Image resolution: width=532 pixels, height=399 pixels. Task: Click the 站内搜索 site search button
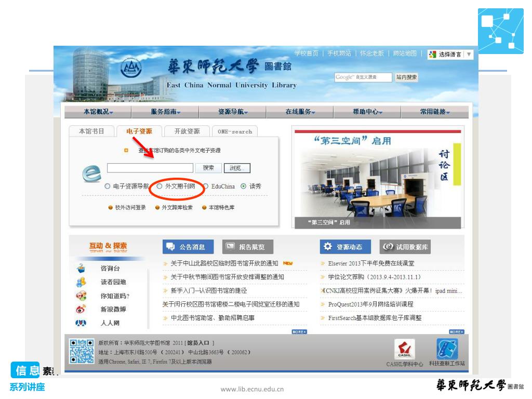pos(406,77)
